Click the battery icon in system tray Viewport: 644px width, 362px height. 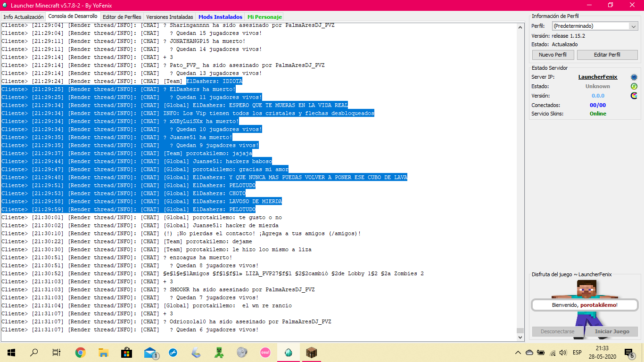click(x=541, y=353)
